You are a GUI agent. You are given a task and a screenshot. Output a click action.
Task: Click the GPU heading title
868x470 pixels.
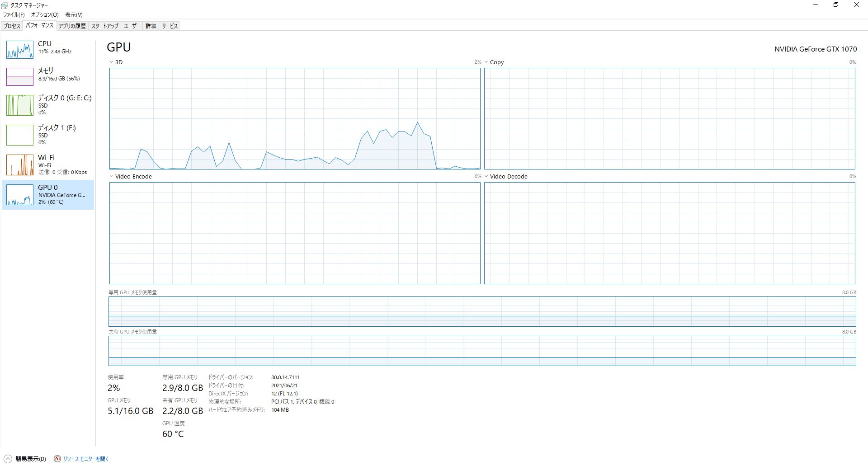click(x=119, y=47)
